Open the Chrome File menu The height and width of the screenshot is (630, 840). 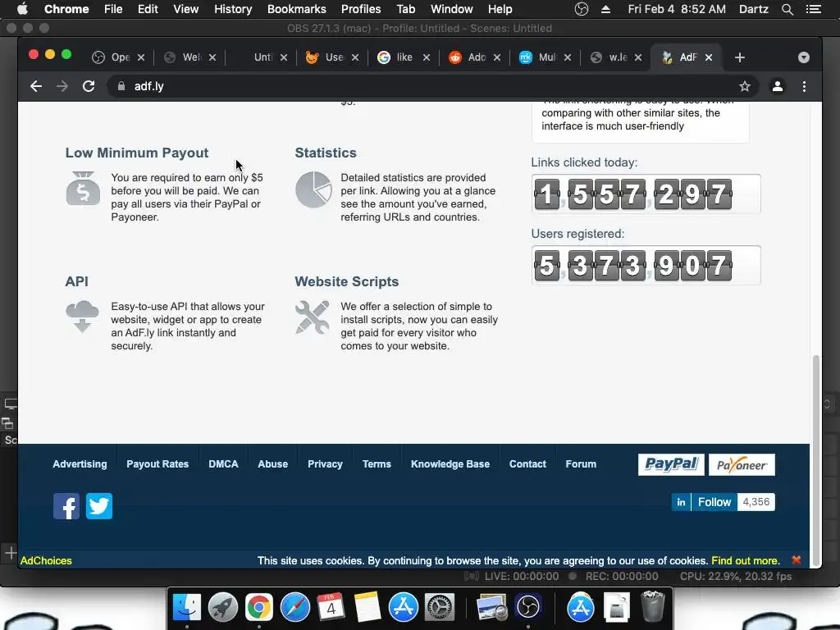coord(113,9)
